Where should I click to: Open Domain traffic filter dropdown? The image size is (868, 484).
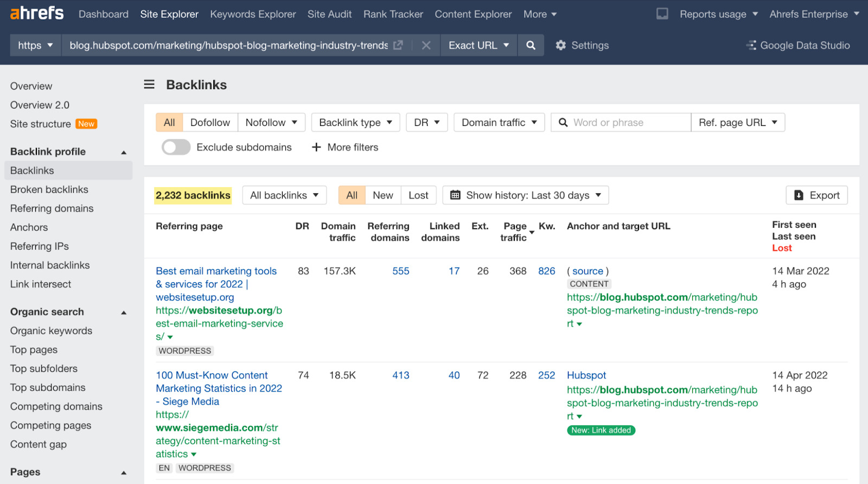pos(499,123)
